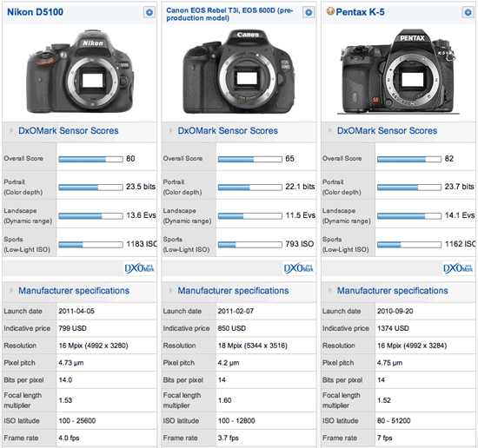Screen dimensions: 478x448
Task: Click the Canon EOS 600D camera image
Action: point(239,72)
